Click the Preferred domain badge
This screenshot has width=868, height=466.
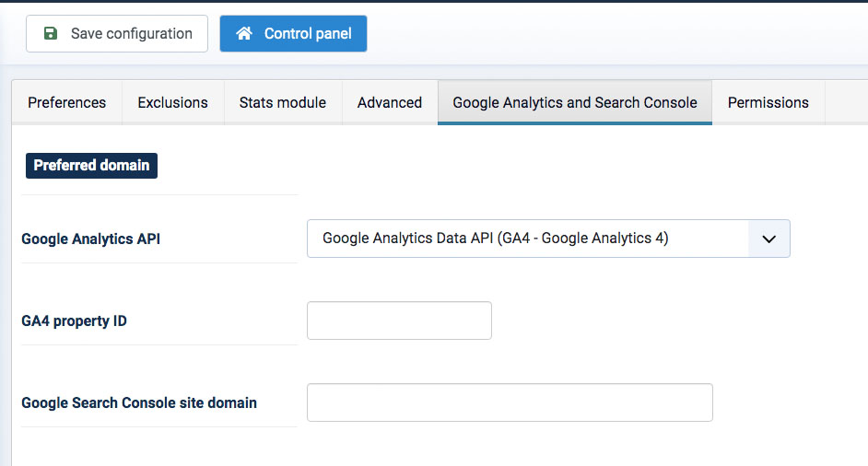[90, 166]
